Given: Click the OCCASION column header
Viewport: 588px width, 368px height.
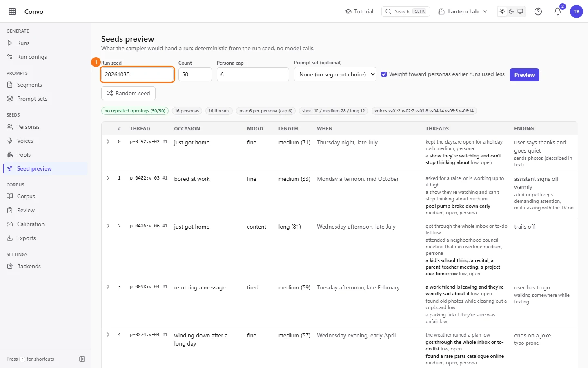Looking at the screenshot, I should pyautogui.click(x=187, y=128).
